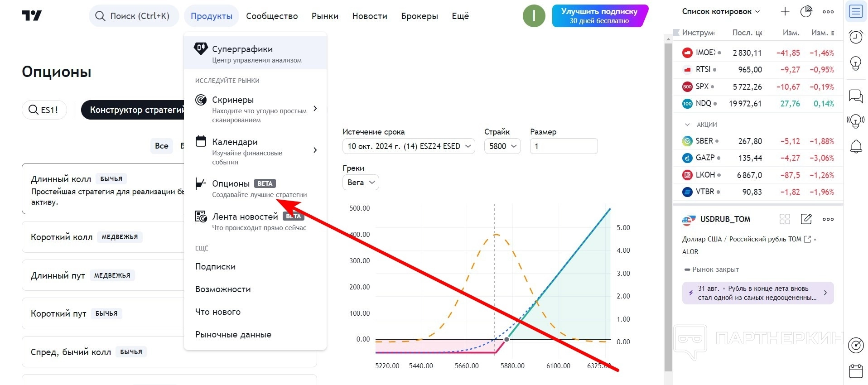868x385 pixels.
Task: Click the Улучшить подписку button
Action: [599, 16]
